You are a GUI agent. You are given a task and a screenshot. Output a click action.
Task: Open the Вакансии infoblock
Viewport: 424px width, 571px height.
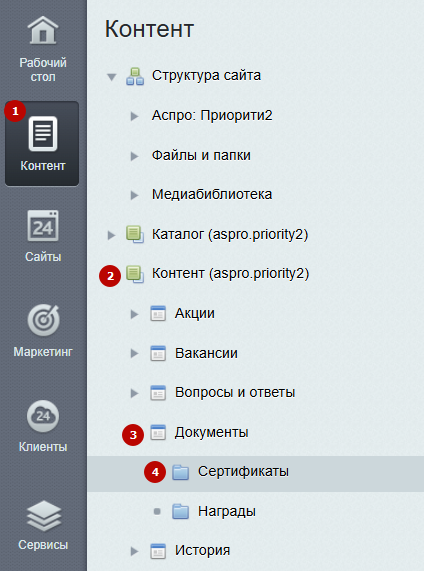point(206,353)
